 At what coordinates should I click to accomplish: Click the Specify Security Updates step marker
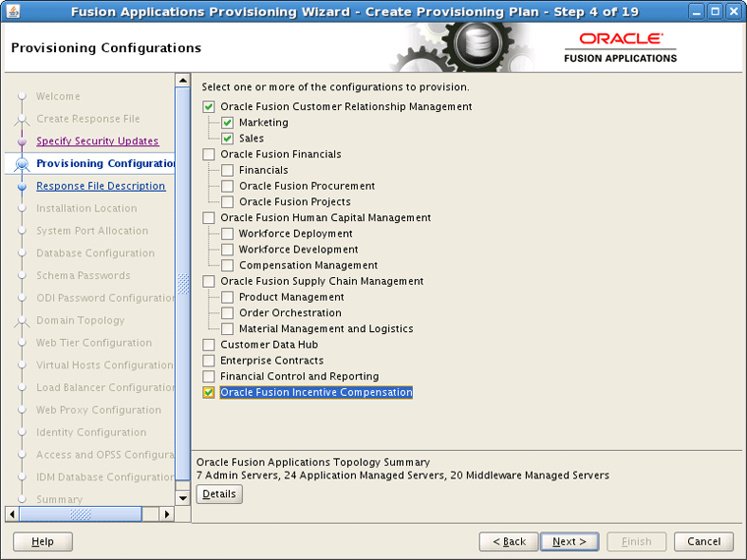click(x=22, y=141)
